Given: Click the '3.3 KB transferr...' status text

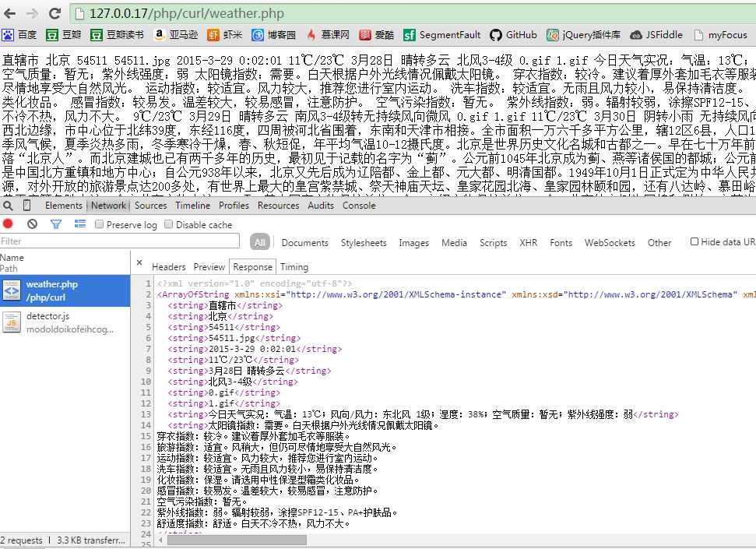Looking at the screenshot, I should 90,540.
